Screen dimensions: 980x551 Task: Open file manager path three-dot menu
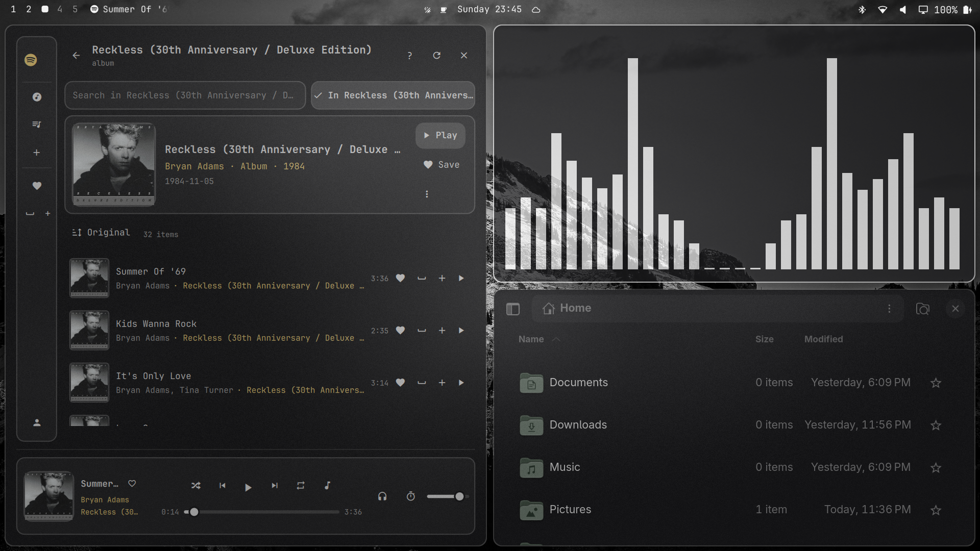click(889, 309)
